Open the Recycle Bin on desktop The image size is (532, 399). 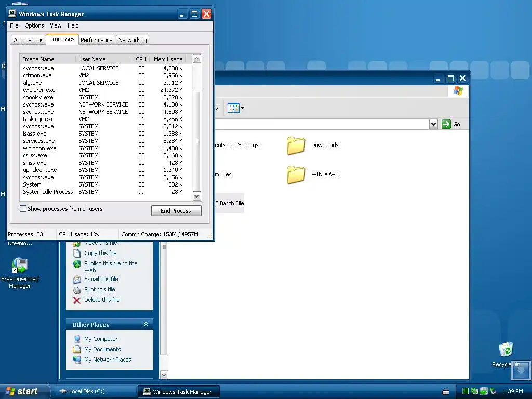pos(506,354)
